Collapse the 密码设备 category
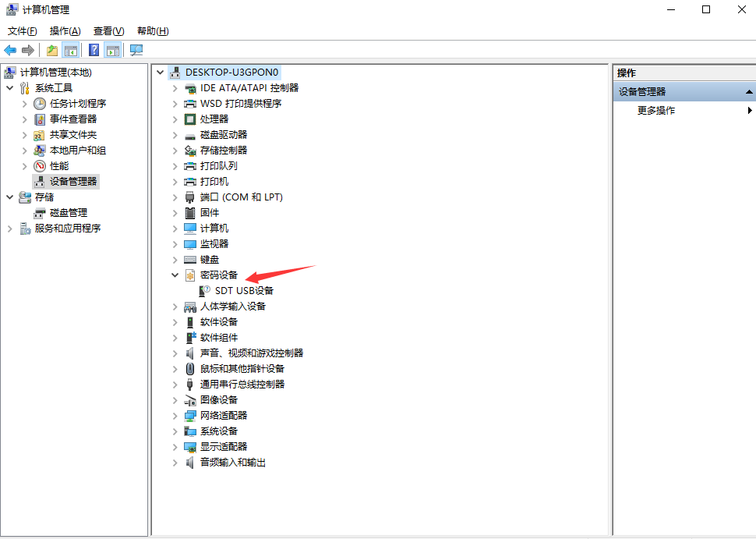 (x=175, y=275)
